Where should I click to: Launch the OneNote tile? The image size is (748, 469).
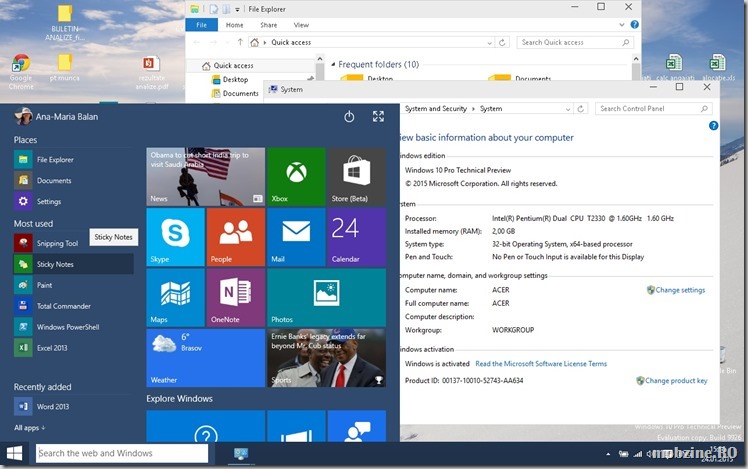point(236,297)
